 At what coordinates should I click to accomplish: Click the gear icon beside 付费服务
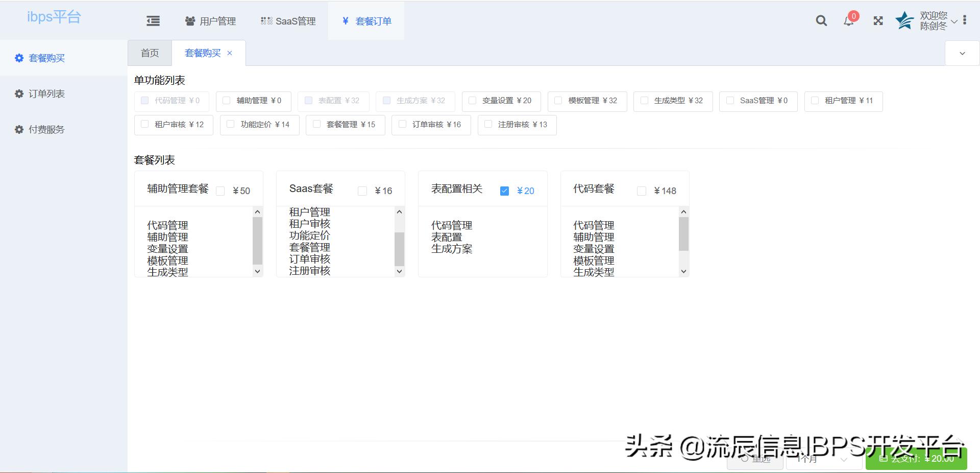[x=19, y=129]
